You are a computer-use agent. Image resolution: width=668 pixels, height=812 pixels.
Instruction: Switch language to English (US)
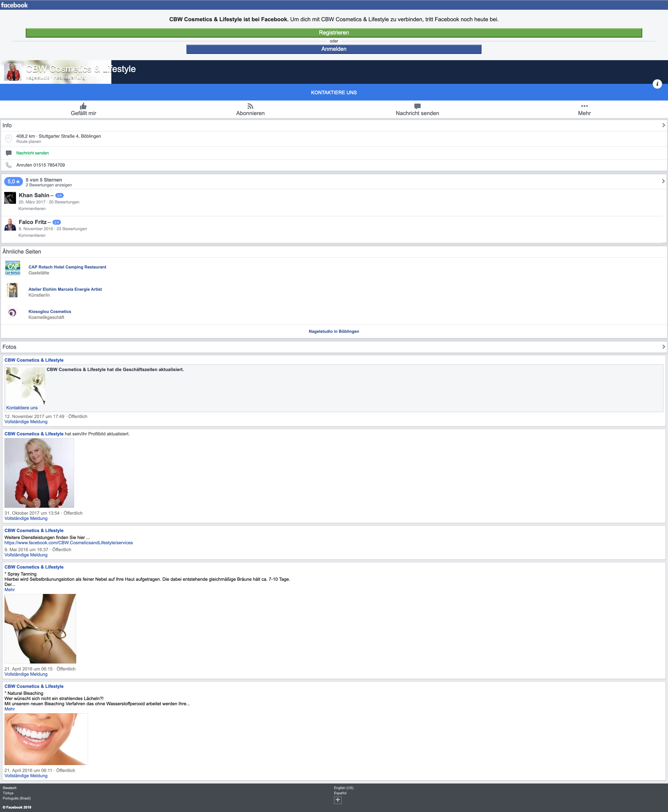[344, 788]
